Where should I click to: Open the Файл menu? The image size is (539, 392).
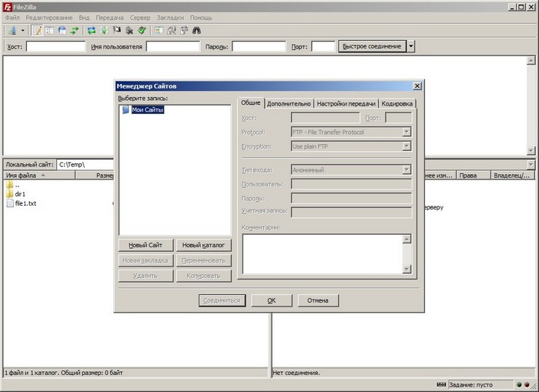pos(12,18)
